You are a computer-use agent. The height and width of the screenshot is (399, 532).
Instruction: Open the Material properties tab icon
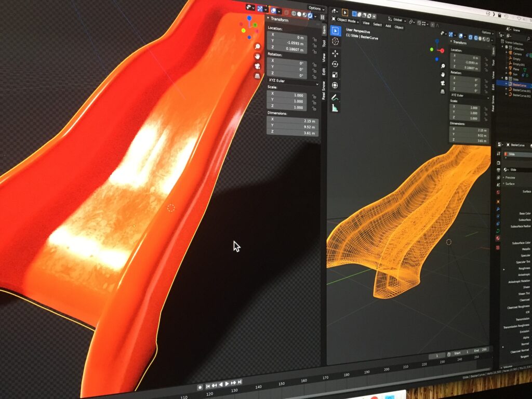tap(498, 238)
